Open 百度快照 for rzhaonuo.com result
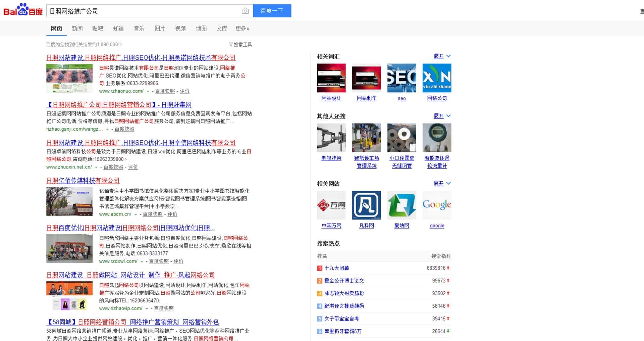Viewport: 644px width, 341px height. point(165,91)
